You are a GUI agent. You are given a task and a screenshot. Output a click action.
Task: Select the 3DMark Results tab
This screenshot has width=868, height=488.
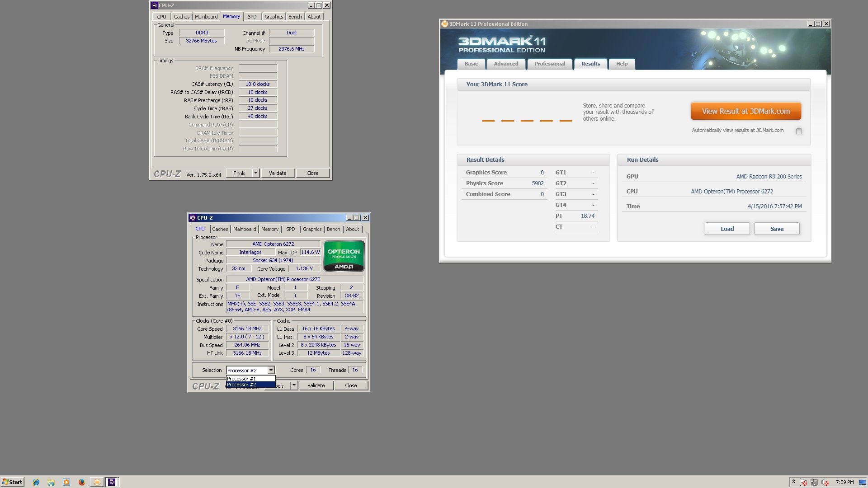[591, 64]
